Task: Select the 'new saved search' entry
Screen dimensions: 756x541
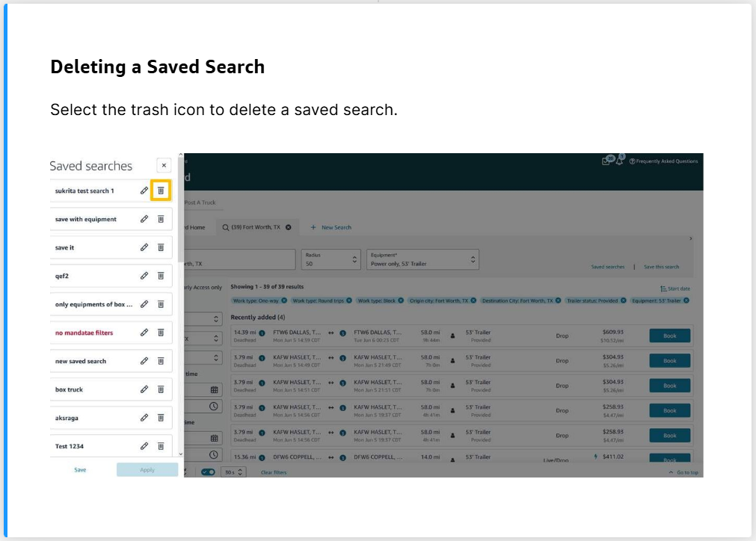Action: (81, 361)
